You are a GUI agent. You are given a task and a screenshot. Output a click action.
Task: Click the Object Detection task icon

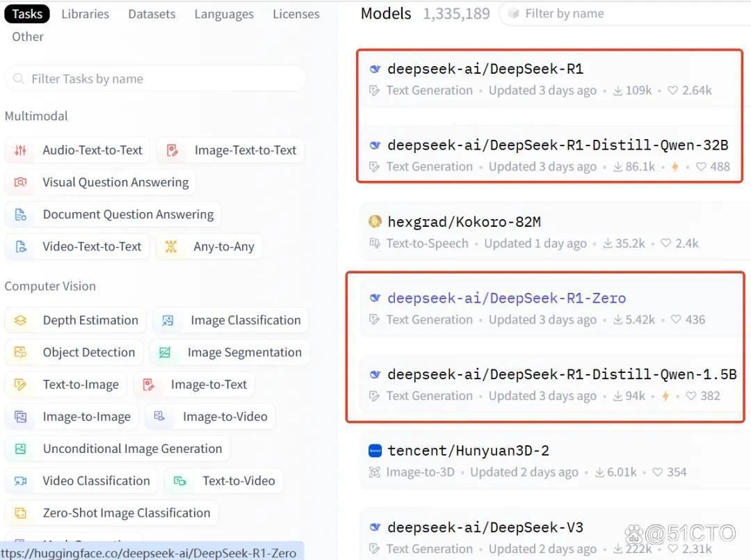tap(20, 353)
